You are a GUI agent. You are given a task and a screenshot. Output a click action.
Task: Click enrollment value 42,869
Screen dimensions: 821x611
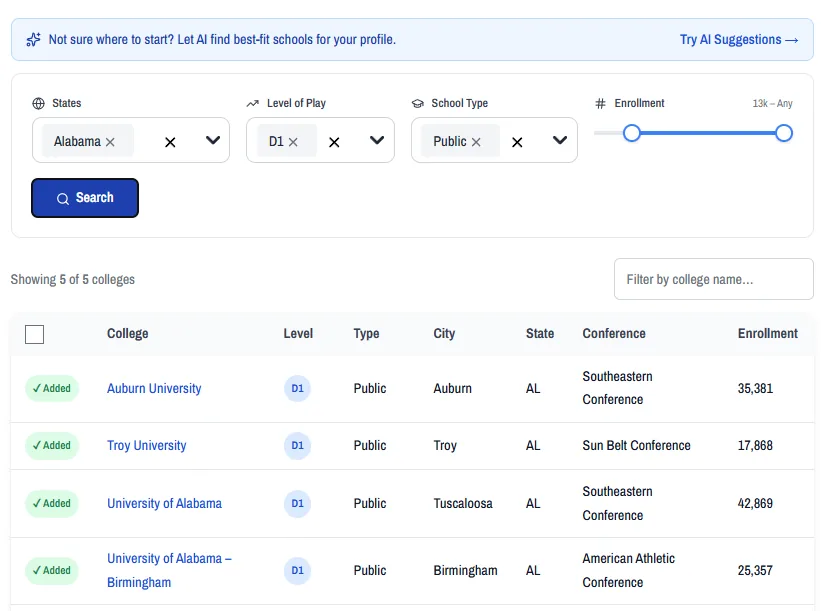click(x=755, y=504)
